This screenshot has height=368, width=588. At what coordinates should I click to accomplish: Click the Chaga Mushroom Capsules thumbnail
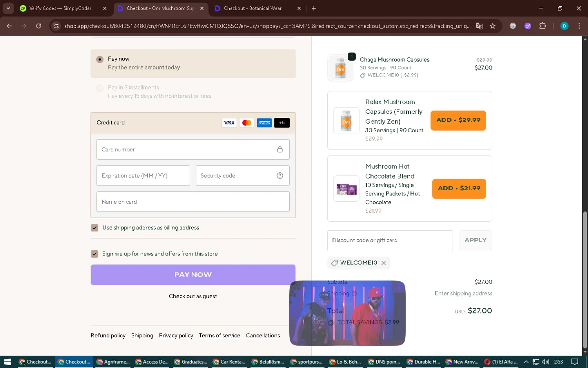pos(341,68)
